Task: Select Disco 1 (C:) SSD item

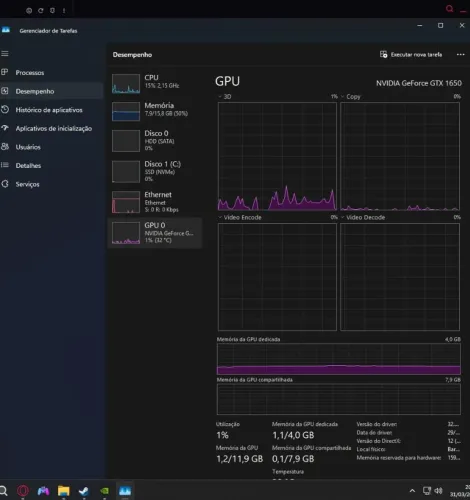Action: click(155, 171)
